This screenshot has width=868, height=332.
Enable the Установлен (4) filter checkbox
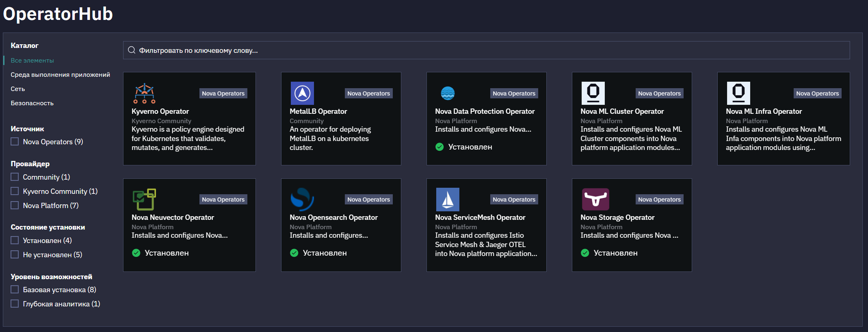tap(15, 240)
